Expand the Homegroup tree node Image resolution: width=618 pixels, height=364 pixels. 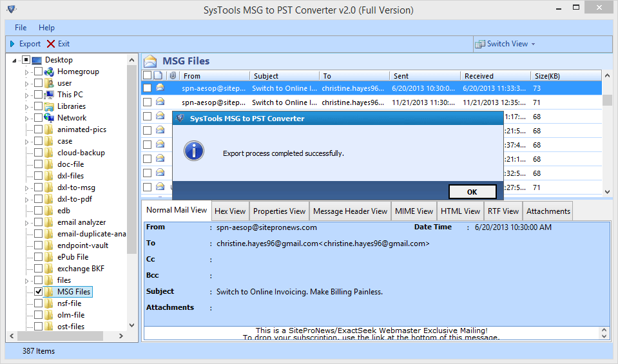27,72
